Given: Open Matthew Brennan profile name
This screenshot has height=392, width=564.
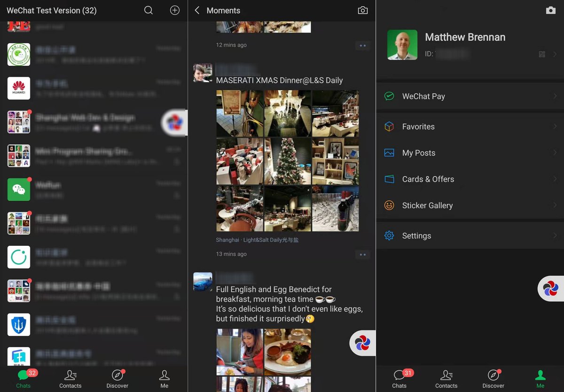Looking at the screenshot, I should pyautogui.click(x=465, y=38).
